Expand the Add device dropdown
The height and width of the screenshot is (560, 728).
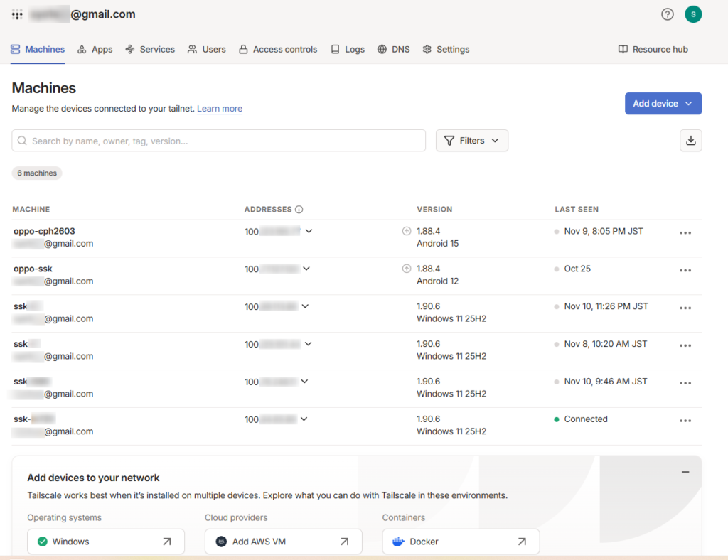(663, 104)
